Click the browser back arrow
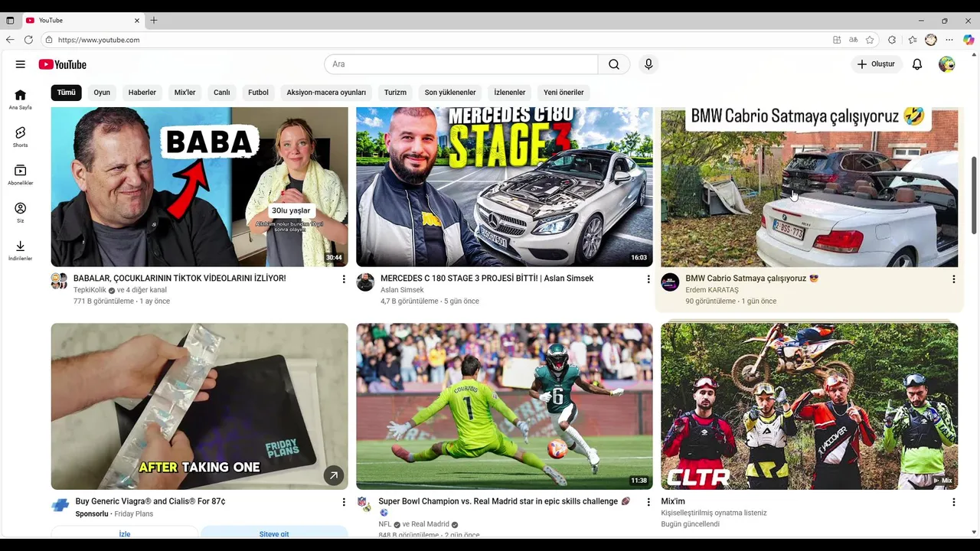Viewport: 980px width, 551px height. [10, 40]
